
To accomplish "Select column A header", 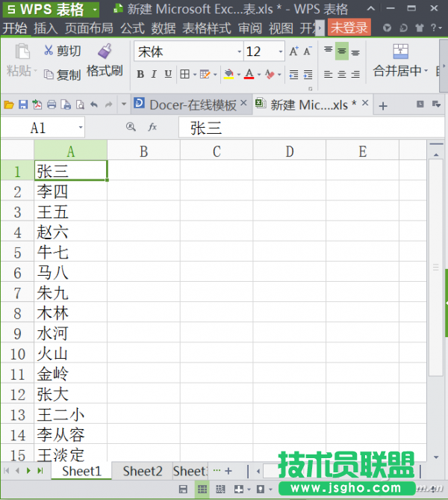I will 70,151.
